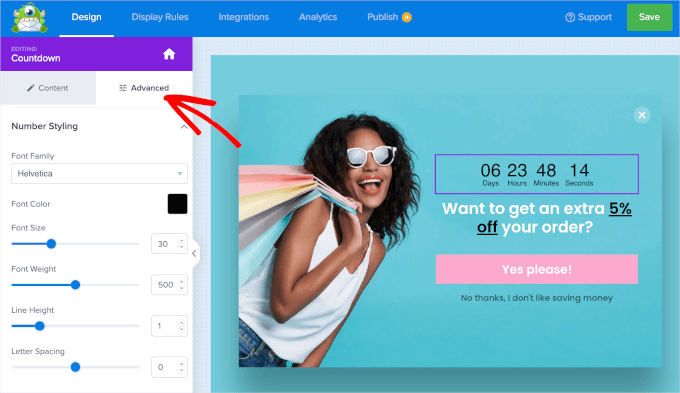Viewport: 680px width, 393px height.
Task: Collapse the sidebar panel with arrow handle
Action: pos(194,253)
